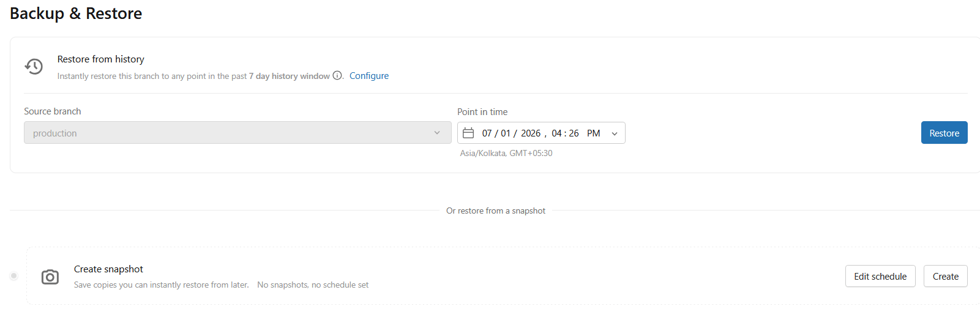
Task: Select the day field showing 01
Action: pos(506,133)
